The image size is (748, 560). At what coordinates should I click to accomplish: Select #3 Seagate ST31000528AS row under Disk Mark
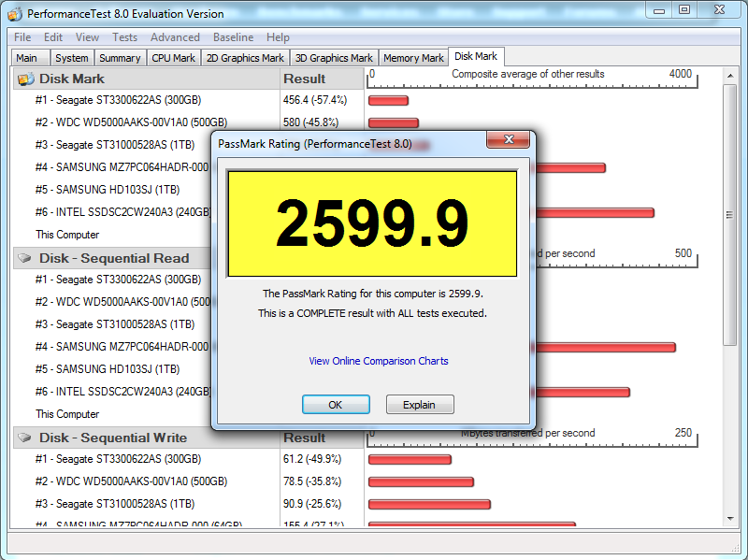pos(115,145)
